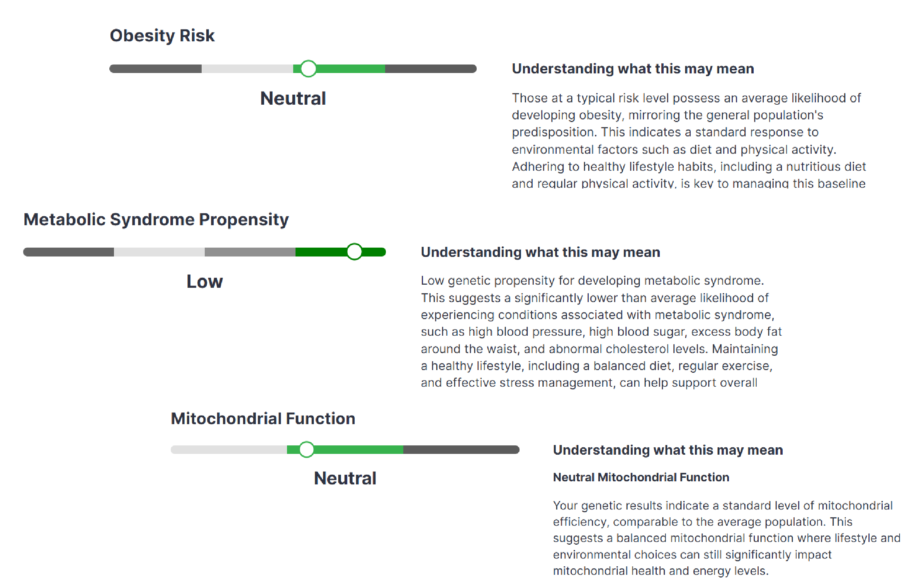This screenshot has height=586, width=924.
Task: Click the mitochondrial efficiency explanation paragraph
Action: click(726, 538)
